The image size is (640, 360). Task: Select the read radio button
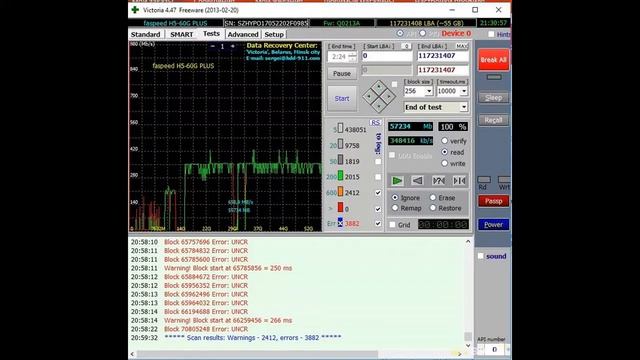(444, 152)
